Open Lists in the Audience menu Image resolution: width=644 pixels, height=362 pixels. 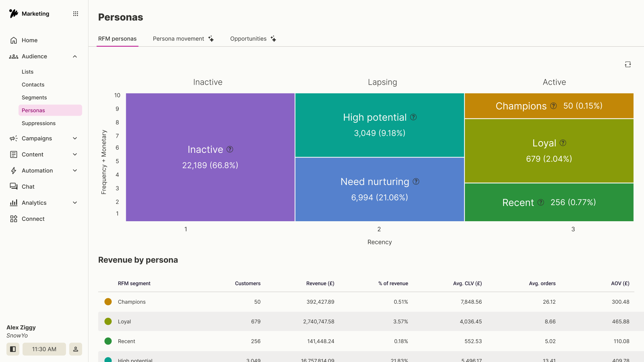28,72
